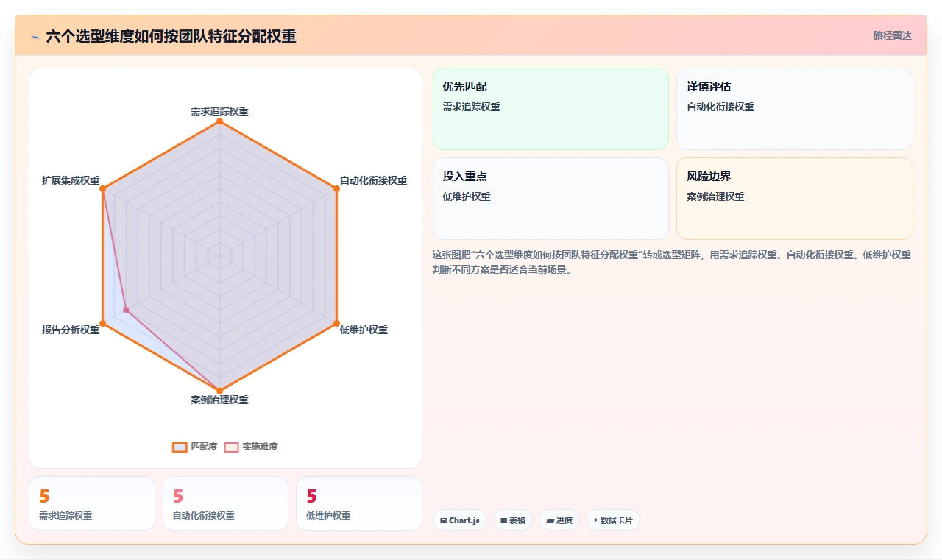Image resolution: width=942 pixels, height=560 pixels.
Task: Click the 数据卡片 tag
Action: 613,520
